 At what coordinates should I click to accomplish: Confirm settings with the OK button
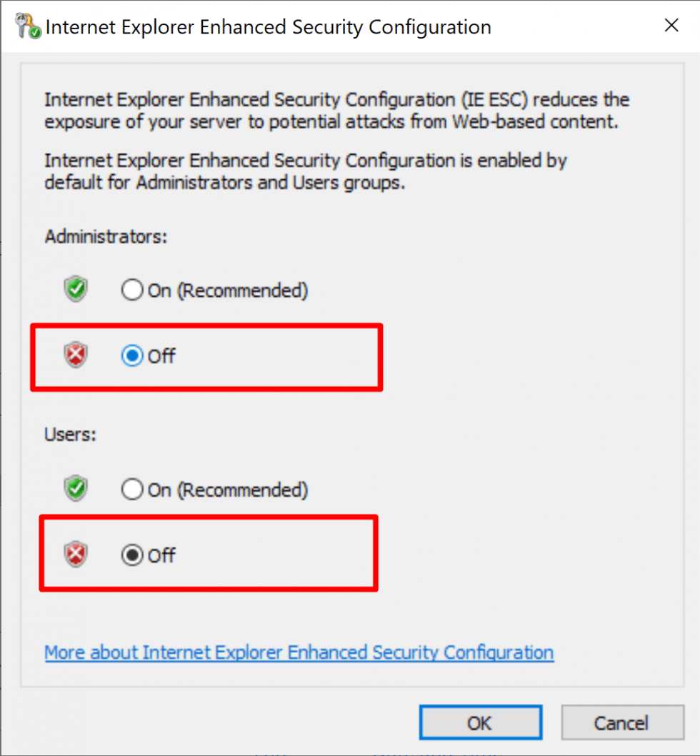(x=480, y=722)
